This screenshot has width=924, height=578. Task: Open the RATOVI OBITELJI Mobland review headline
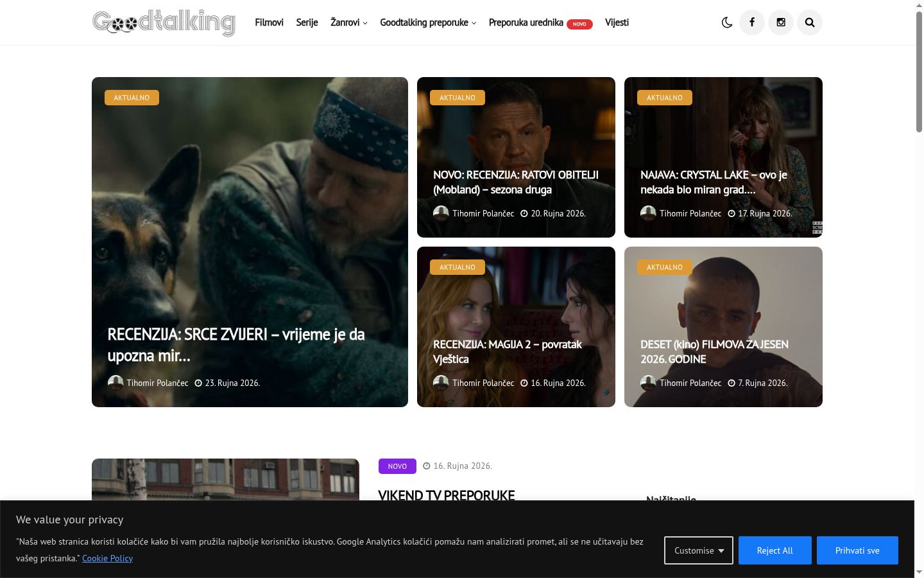[516, 182]
